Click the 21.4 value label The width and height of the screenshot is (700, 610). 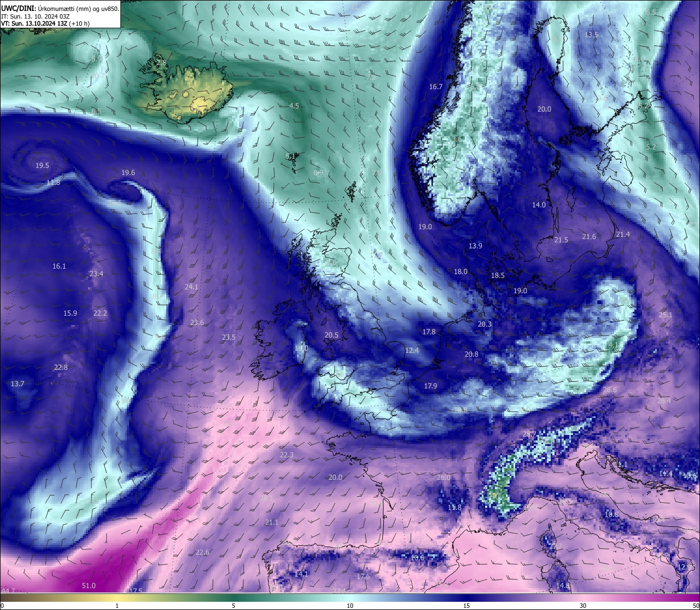[x=623, y=235]
